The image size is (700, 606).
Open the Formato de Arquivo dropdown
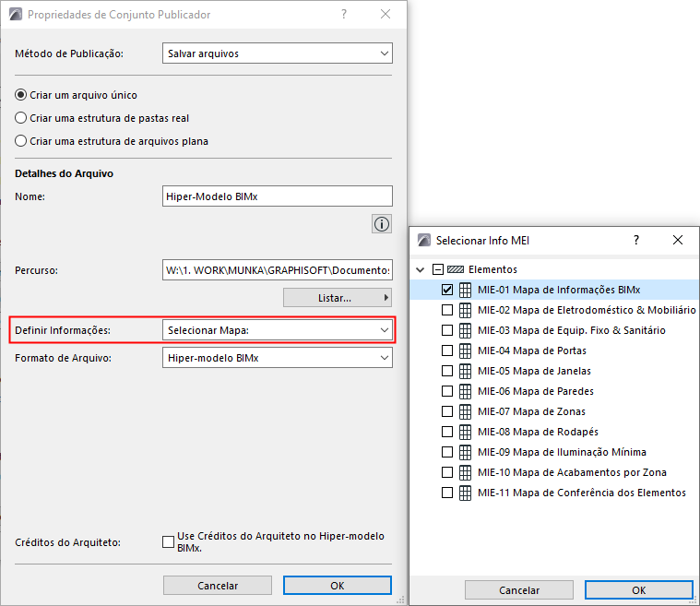(278, 358)
